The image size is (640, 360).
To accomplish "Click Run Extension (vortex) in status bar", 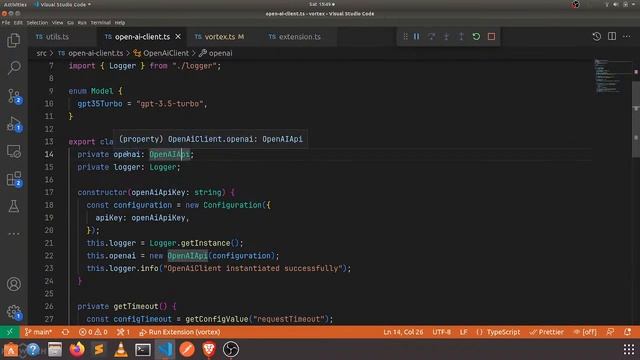I will (x=180, y=332).
